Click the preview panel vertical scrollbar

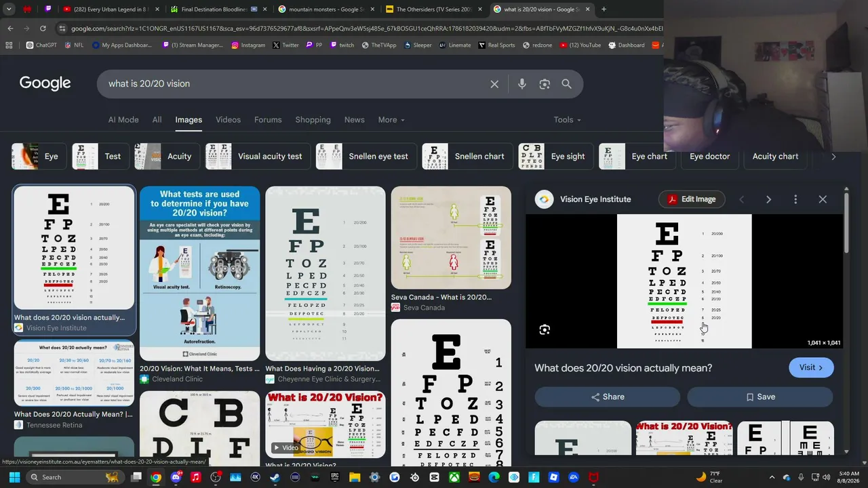point(846,224)
